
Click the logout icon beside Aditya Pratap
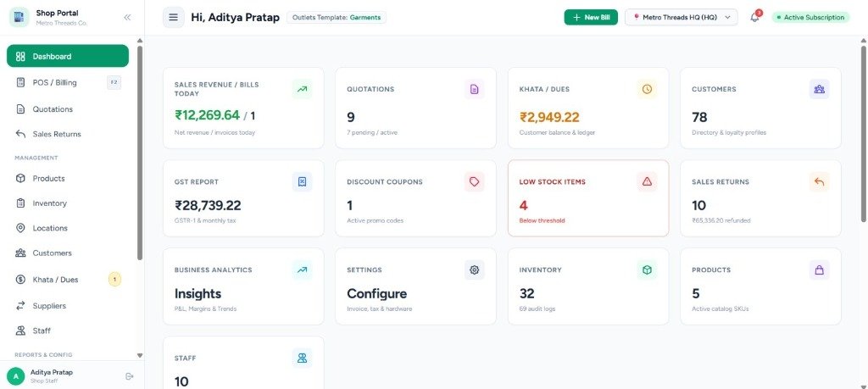(130, 376)
